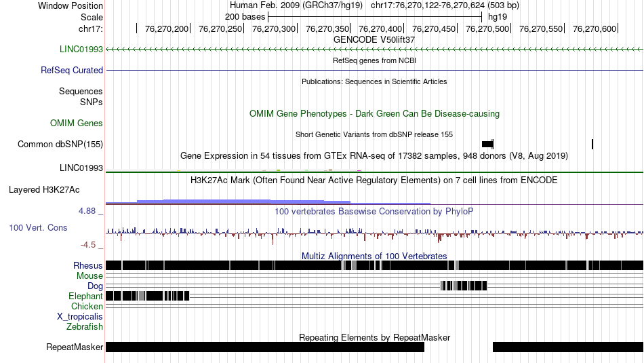Click the Window Position label

point(71,5)
